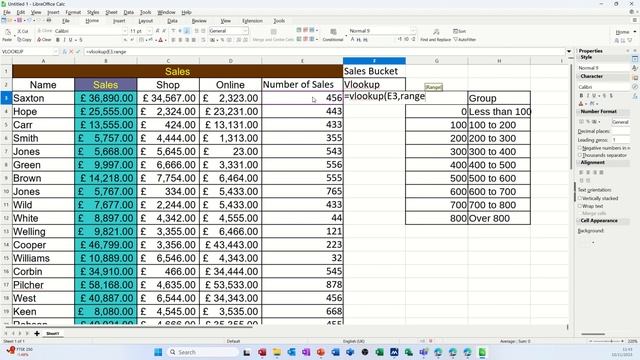Toggle Italic in the Home toolbar
640x360 pixels.
coord(64,40)
